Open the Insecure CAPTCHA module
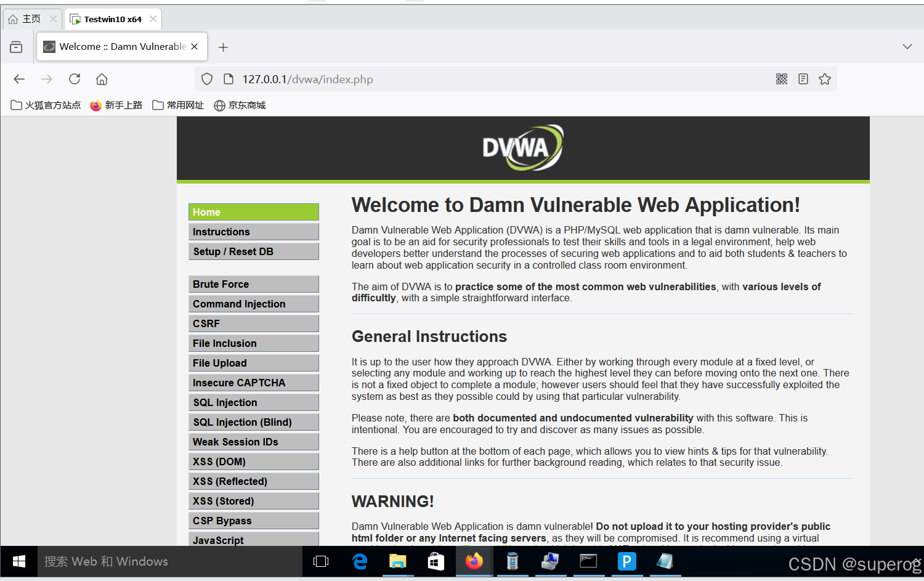This screenshot has width=924, height=581. coord(254,383)
